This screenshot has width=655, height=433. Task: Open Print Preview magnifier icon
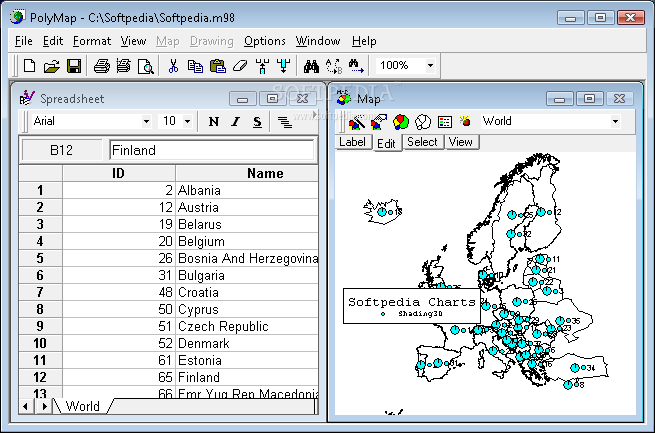(146, 66)
